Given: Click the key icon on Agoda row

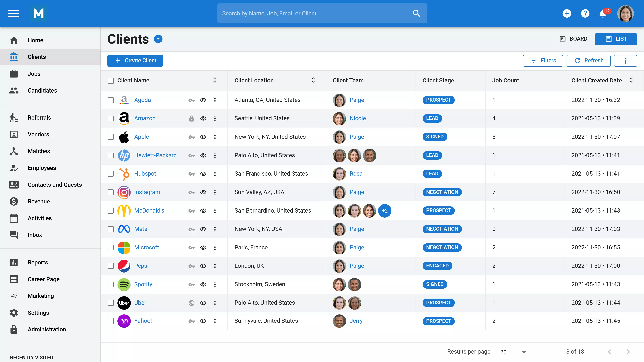Looking at the screenshot, I should click(191, 100).
